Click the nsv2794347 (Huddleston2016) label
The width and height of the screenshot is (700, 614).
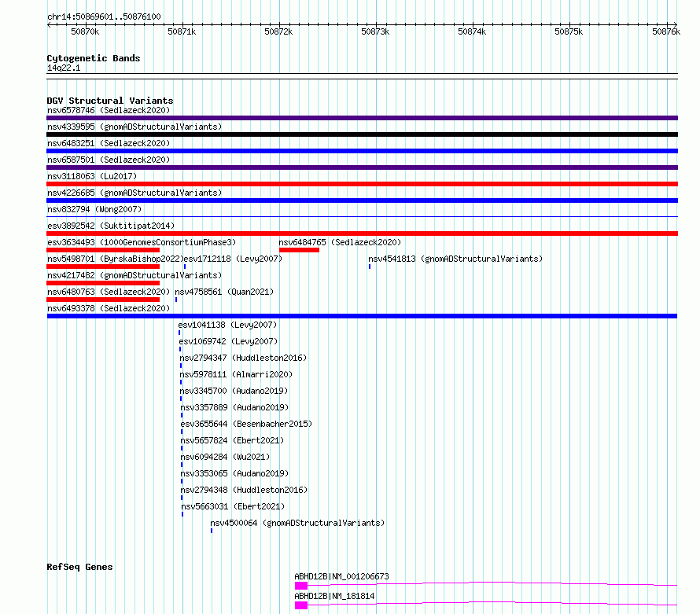coord(243,358)
